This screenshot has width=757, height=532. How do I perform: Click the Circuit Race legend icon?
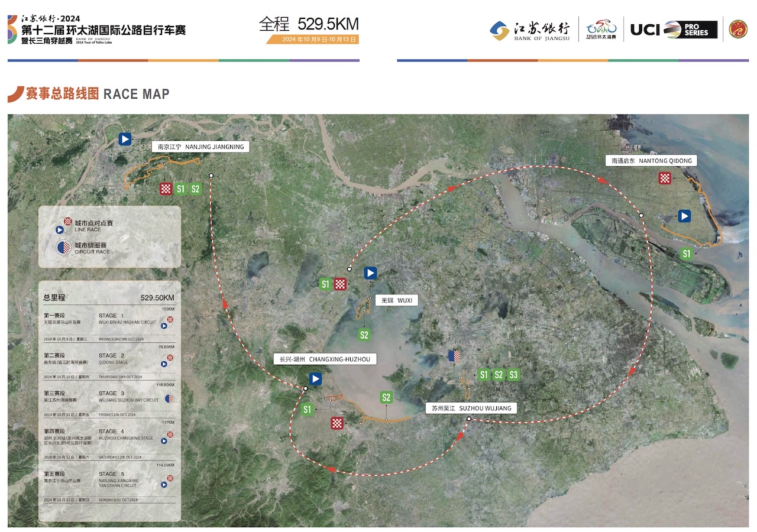62,248
